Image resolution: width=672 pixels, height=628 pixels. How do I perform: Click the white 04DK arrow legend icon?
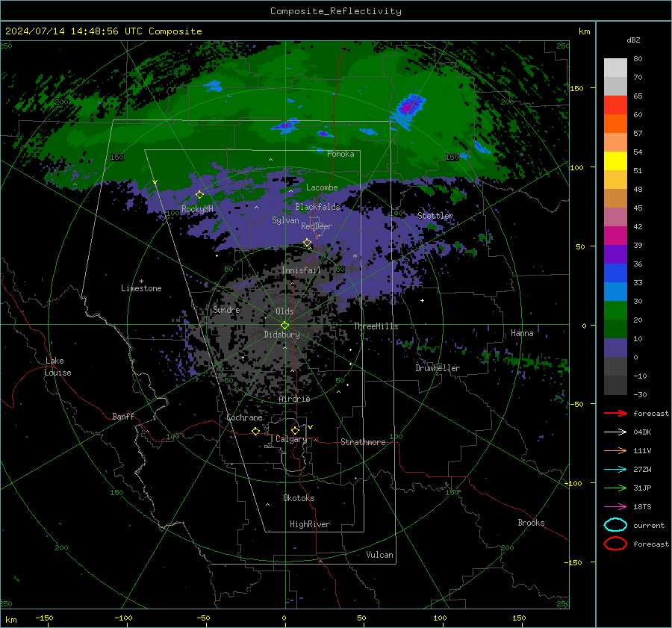pyautogui.click(x=615, y=432)
